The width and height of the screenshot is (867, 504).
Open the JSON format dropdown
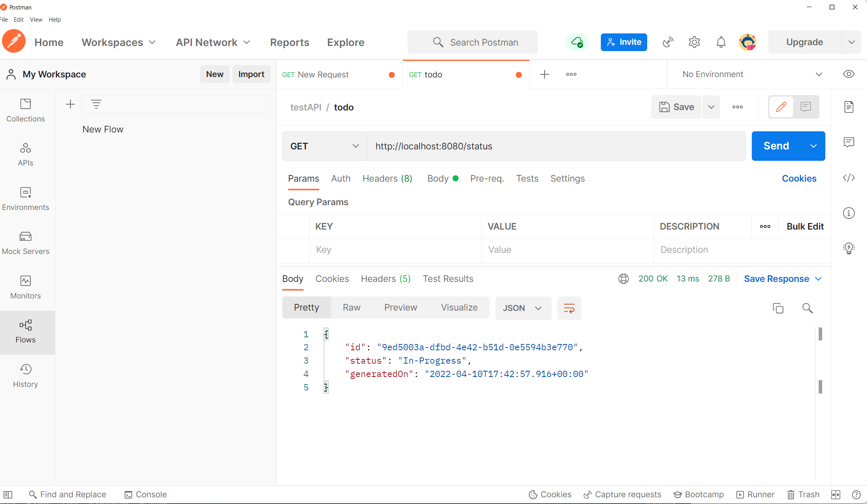tap(523, 308)
